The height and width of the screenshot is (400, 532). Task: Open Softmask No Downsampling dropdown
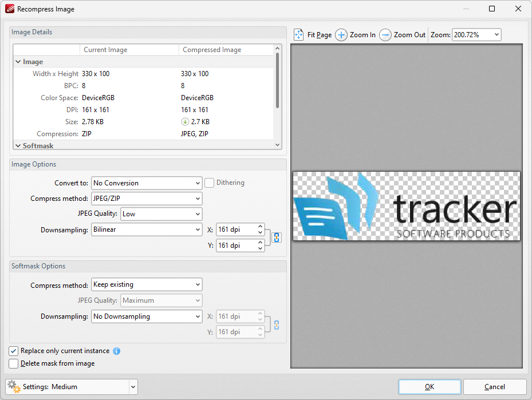(x=147, y=316)
